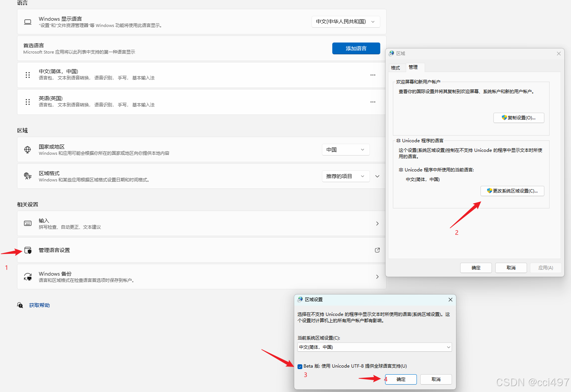Click the globe icon in 区域设置 dialog title
This screenshot has height=392, width=571.
pyautogui.click(x=300, y=300)
